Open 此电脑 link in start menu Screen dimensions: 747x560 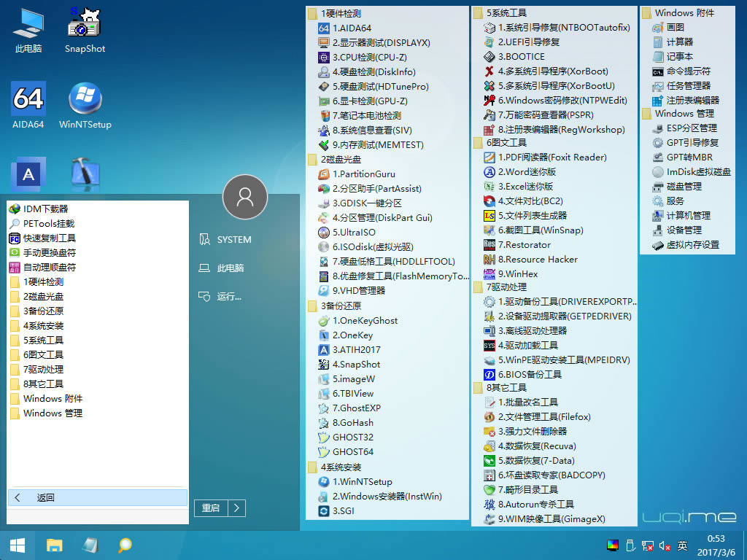(221, 268)
